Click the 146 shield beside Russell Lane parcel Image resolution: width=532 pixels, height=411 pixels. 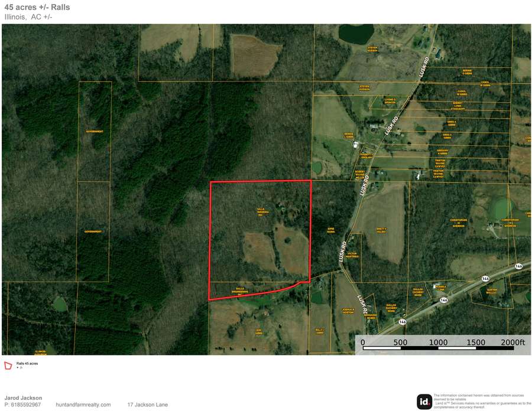point(443,300)
